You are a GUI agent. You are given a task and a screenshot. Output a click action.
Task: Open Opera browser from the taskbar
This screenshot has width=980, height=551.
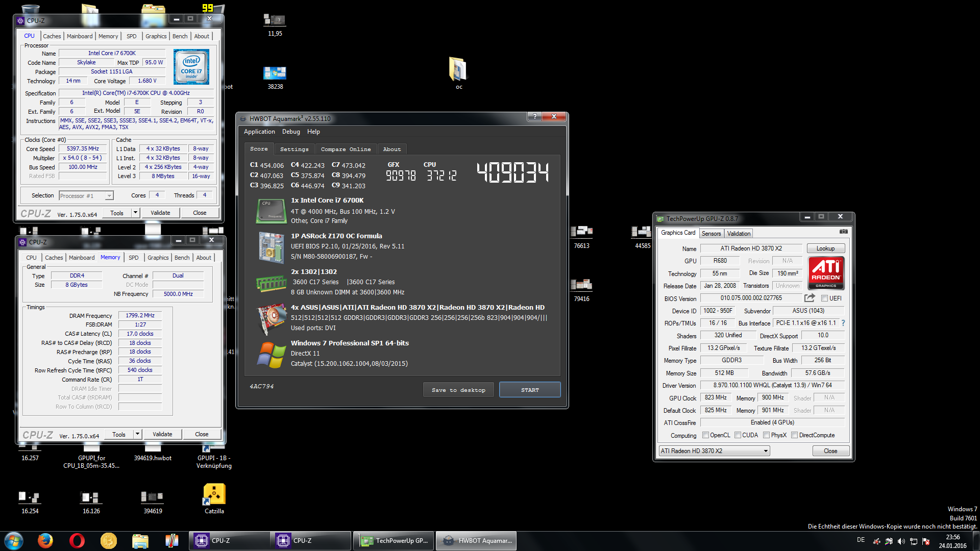77,540
